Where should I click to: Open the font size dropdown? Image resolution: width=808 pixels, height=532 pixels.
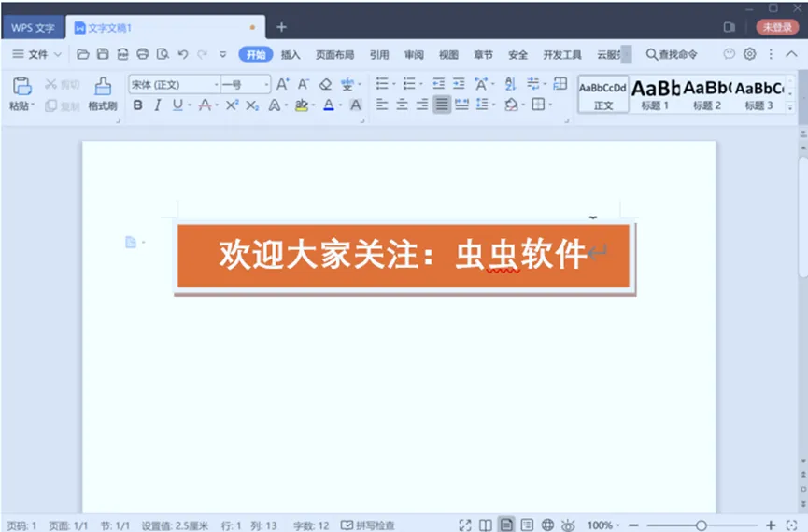[x=266, y=84]
